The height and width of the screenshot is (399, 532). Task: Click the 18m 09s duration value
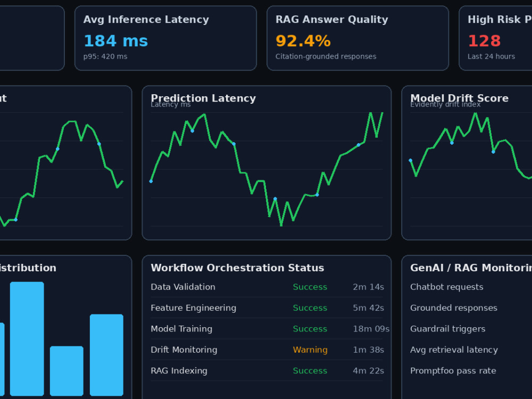[x=371, y=329]
